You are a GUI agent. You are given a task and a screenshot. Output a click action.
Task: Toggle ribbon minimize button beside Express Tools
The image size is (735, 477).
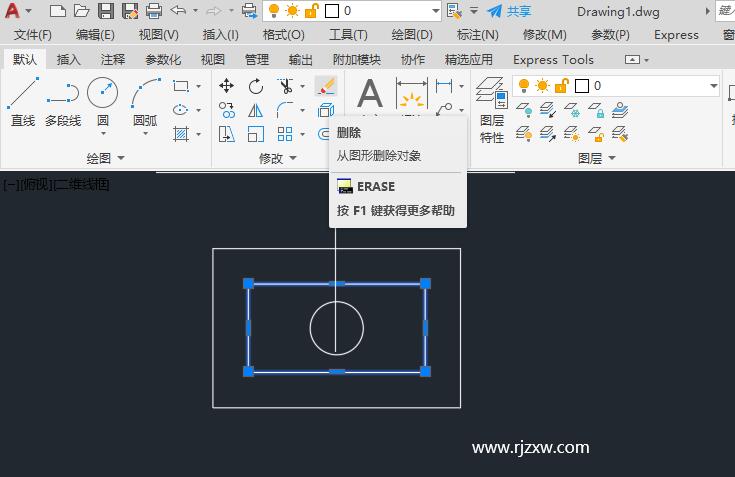tap(632, 60)
